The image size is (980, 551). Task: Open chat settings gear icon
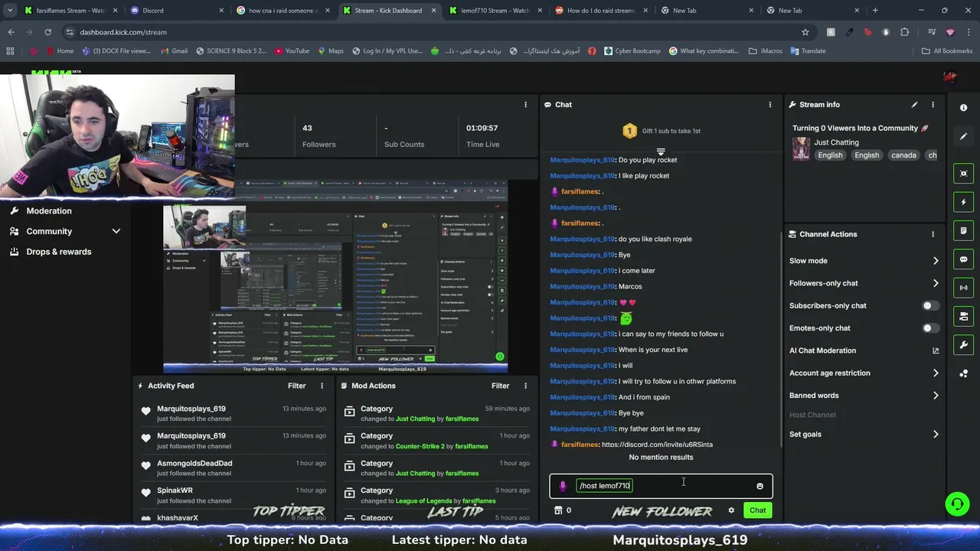[731, 510]
